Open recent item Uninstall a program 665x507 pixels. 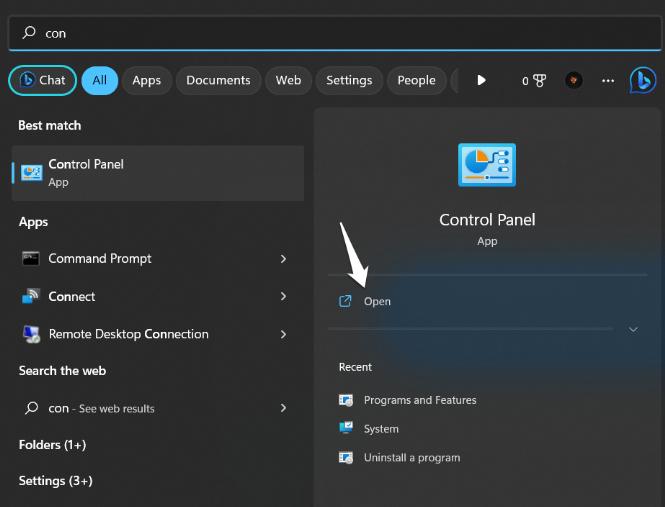coord(412,457)
